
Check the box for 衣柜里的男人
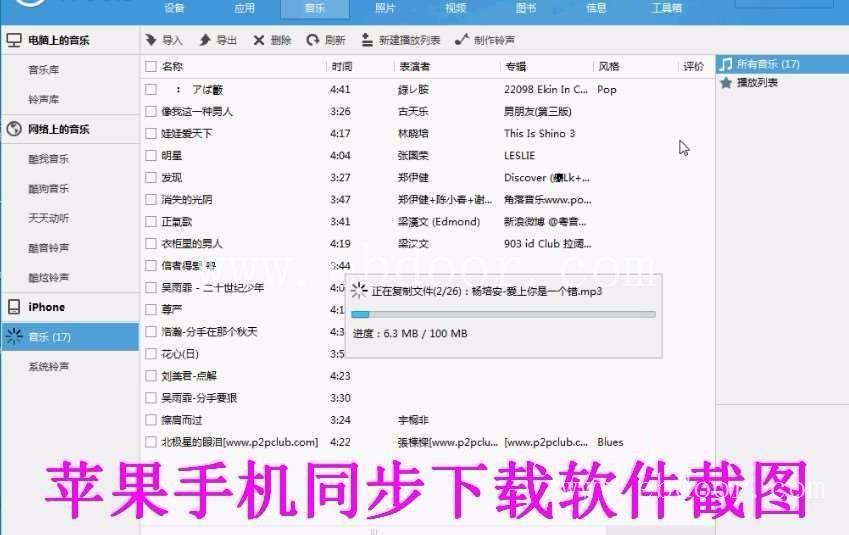[x=151, y=244]
